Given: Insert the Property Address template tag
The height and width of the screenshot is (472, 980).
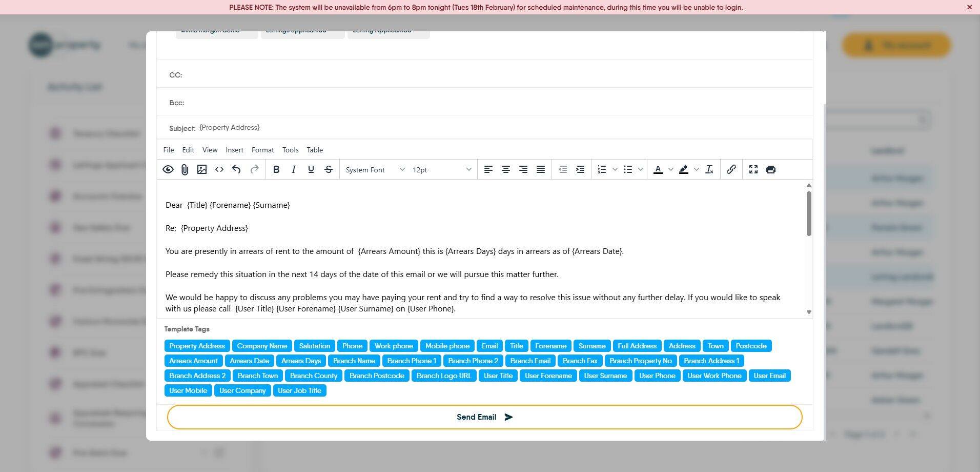Looking at the screenshot, I should (x=197, y=346).
